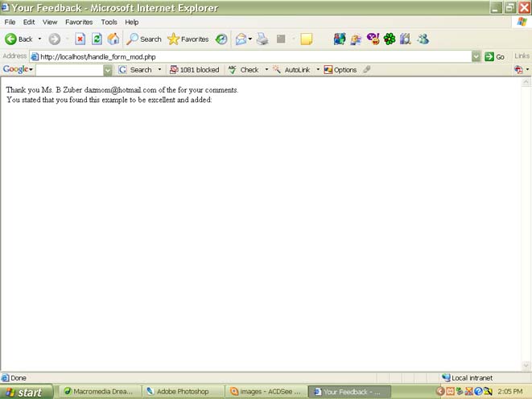Screen dimensions: 532x399
Task: Open the AutoLink dropdown arrow
Action: (x=318, y=70)
